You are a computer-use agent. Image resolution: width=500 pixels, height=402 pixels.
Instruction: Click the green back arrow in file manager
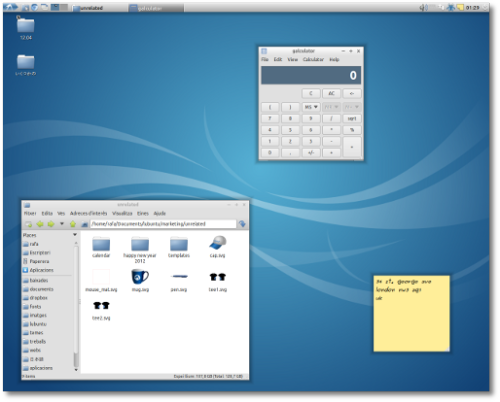(40, 224)
